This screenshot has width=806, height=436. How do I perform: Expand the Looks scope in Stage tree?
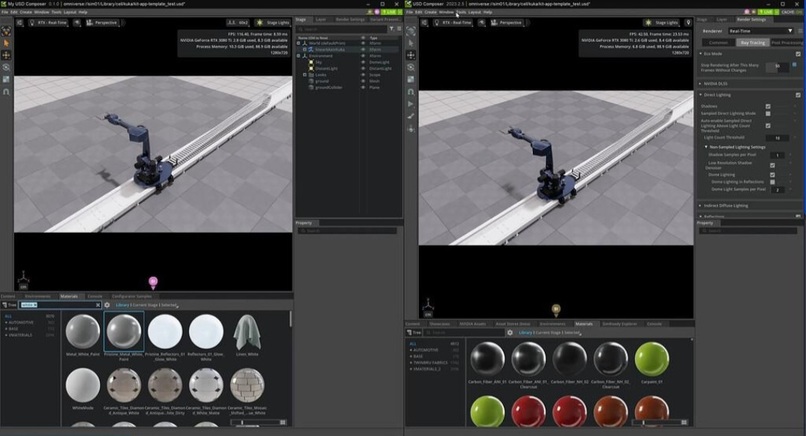tap(305, 75)
